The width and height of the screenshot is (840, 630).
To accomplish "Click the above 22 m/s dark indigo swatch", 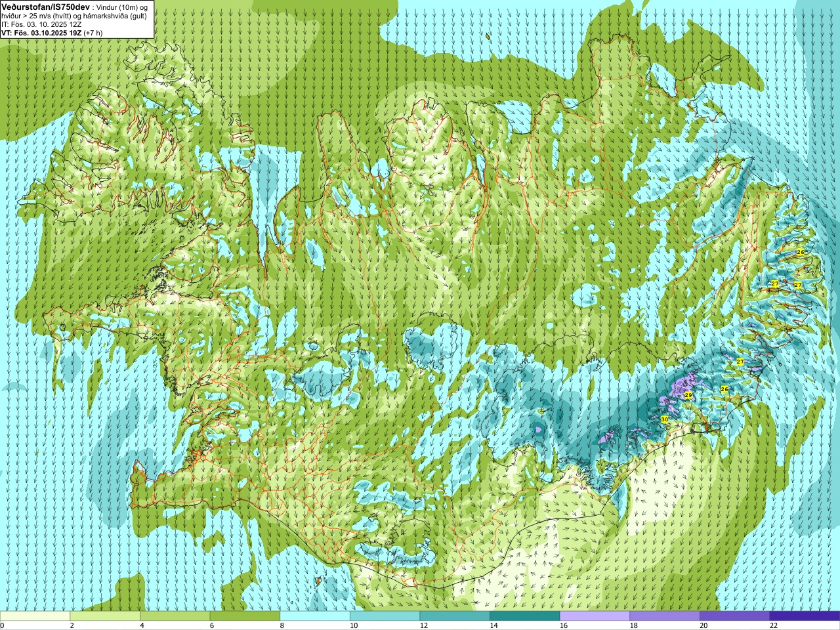I will pos(805,616).
